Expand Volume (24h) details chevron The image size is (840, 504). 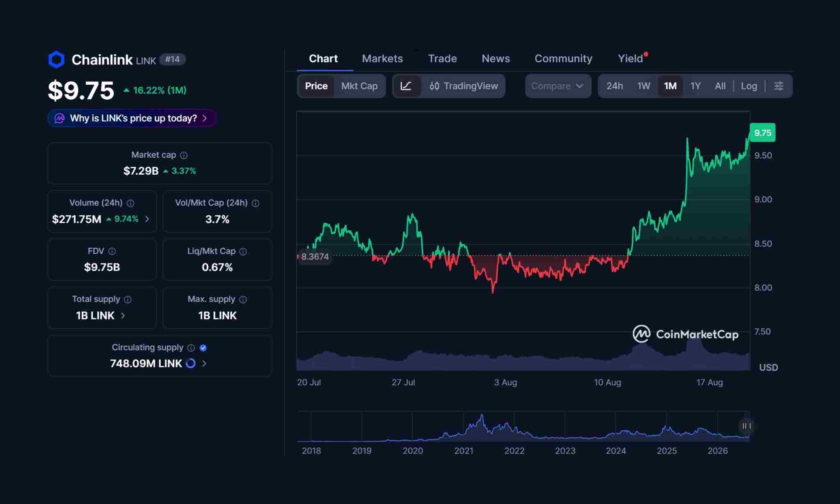[x=147, y=219]
